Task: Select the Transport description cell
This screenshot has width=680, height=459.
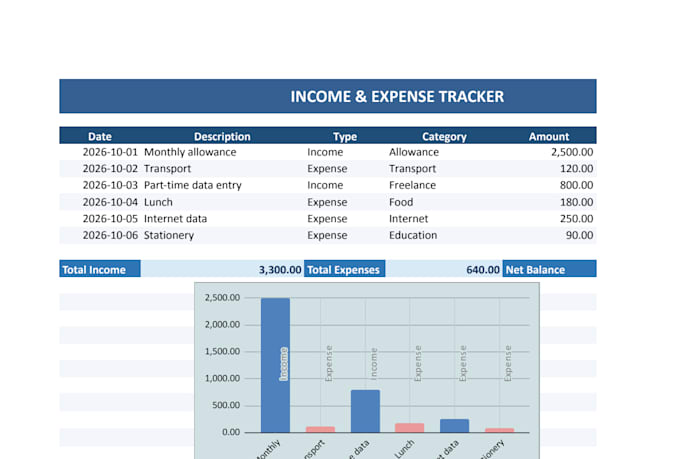Action: 167,168
